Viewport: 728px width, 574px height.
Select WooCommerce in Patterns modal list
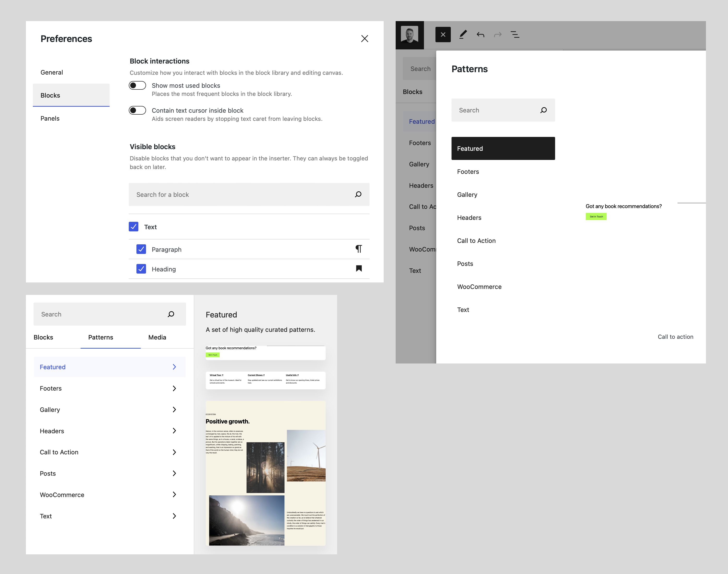coord(503,287)
